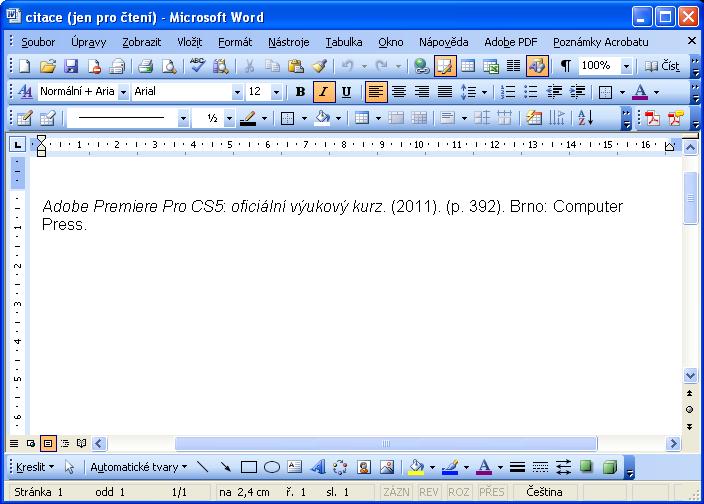The width and height of the screenshot is (704, 504).
Task: Open Poznámky Acrobatu menu
Action: (600, 42)
